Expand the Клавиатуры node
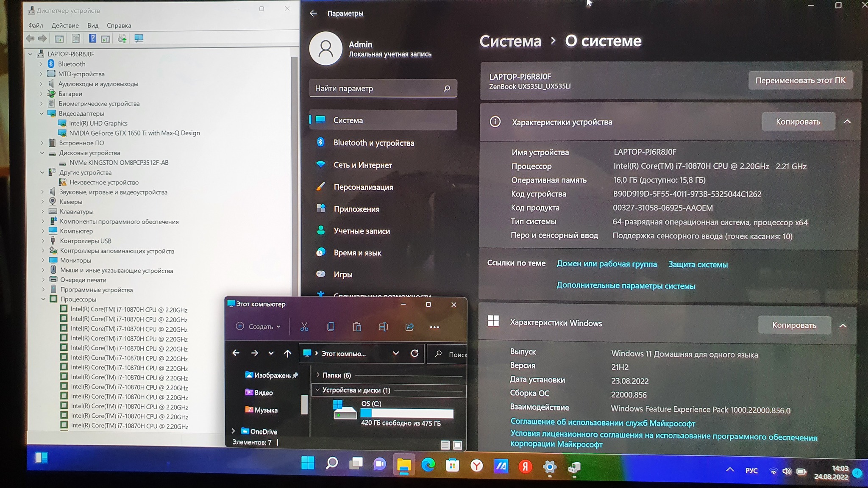 [x=42, y=211]
